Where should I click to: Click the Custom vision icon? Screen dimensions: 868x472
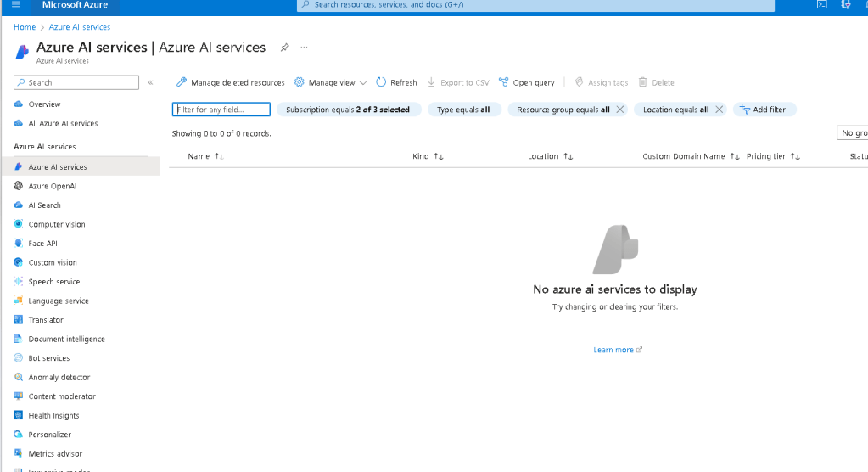(19, 262)
